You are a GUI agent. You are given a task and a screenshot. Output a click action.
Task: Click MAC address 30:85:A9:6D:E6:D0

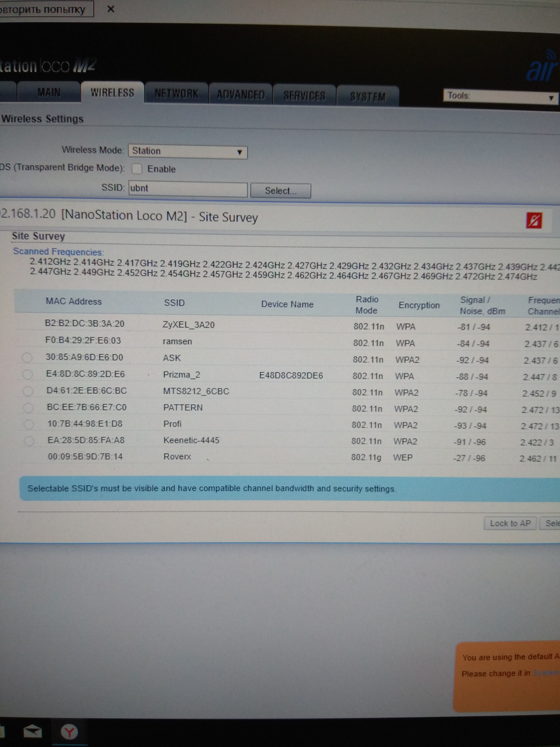[x=84, y=357]
